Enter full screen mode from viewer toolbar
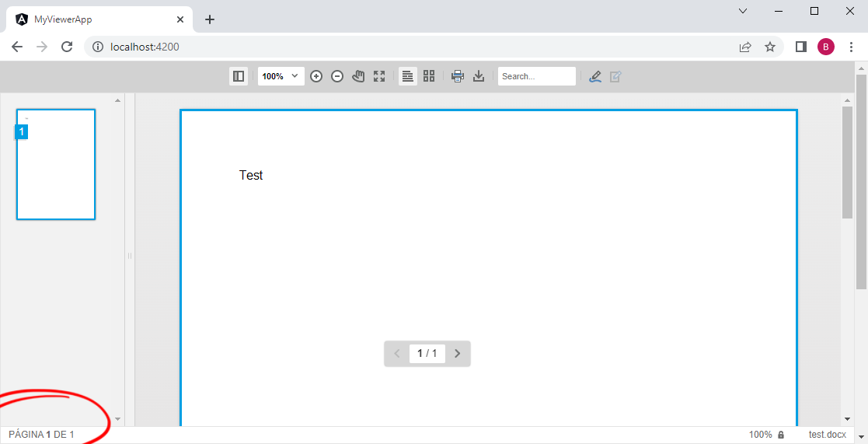Viewport: 868px width, 444px height. [379, 76]
